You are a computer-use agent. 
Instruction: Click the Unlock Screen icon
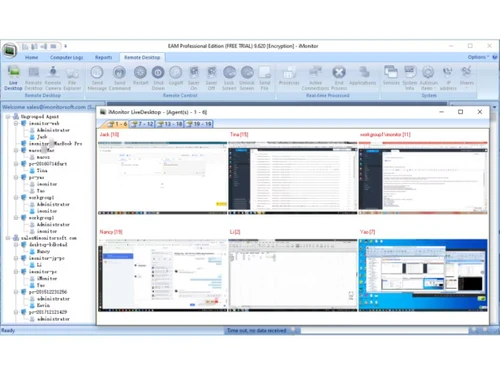[247, 78]
